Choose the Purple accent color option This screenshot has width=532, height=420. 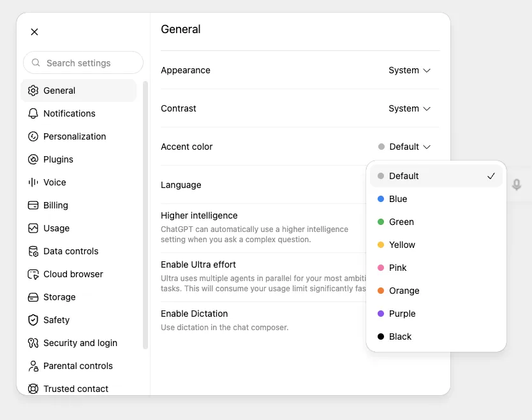click(436, 314)
